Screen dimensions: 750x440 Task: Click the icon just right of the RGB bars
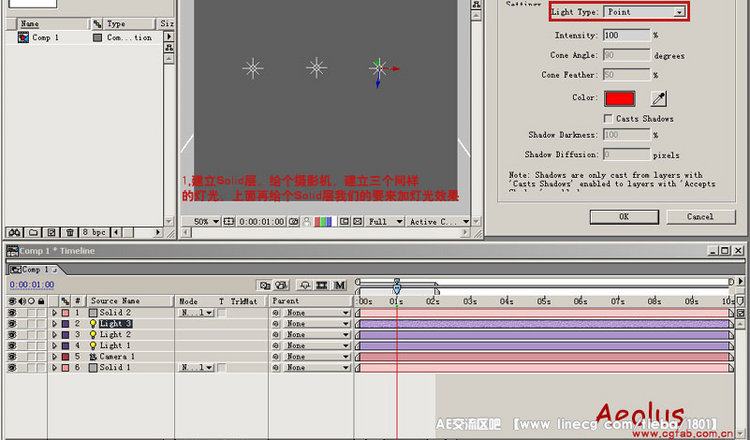click(344, 221)
